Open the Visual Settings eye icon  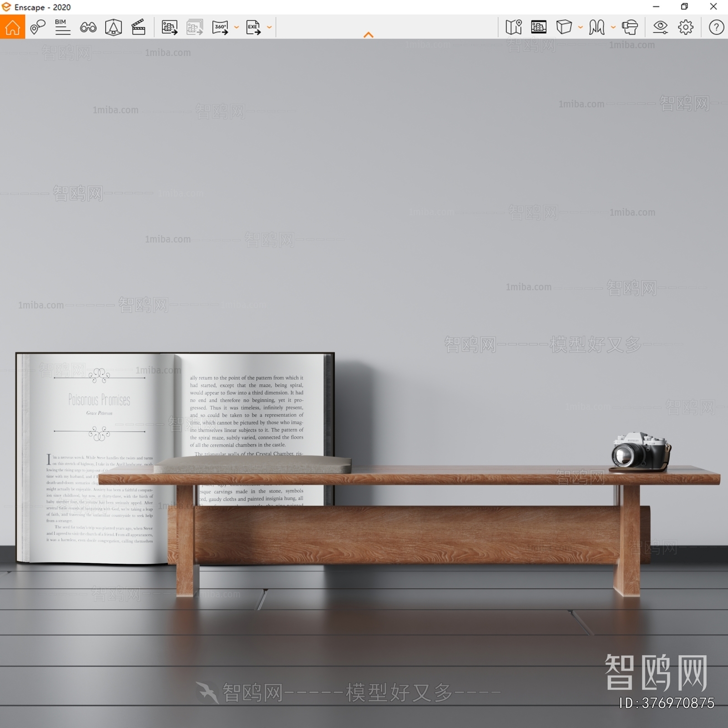[660, 27]
